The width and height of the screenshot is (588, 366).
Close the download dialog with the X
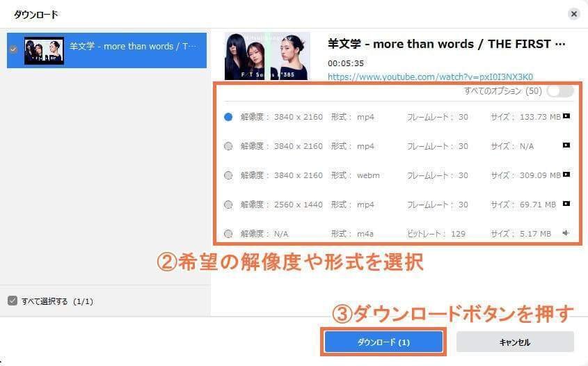click(x=574, y=14)
